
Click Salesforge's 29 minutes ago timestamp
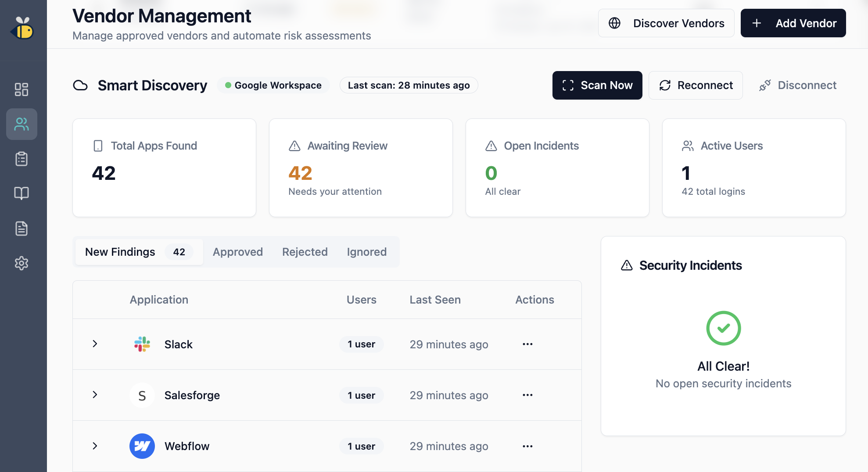pos(449,395)
